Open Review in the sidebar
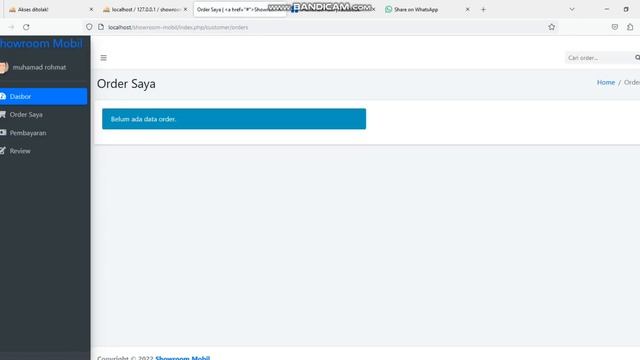 tap(43, 151)
